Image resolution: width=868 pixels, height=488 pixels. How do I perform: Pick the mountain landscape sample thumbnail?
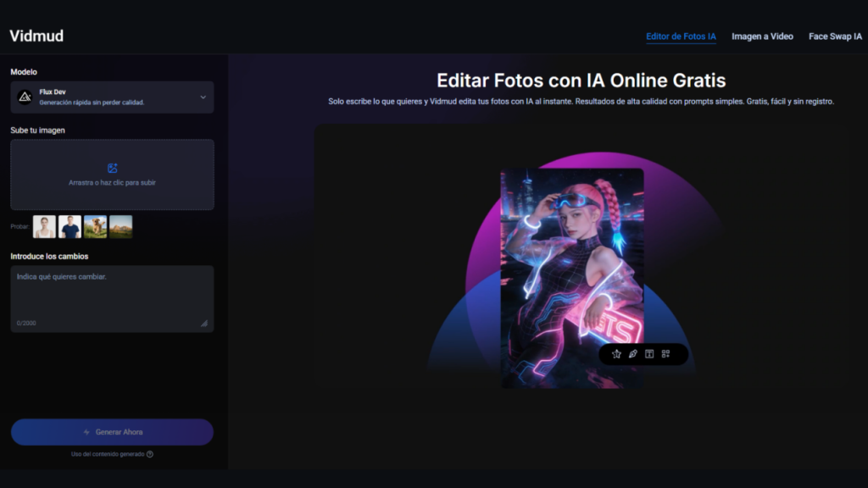click(120, 226)
